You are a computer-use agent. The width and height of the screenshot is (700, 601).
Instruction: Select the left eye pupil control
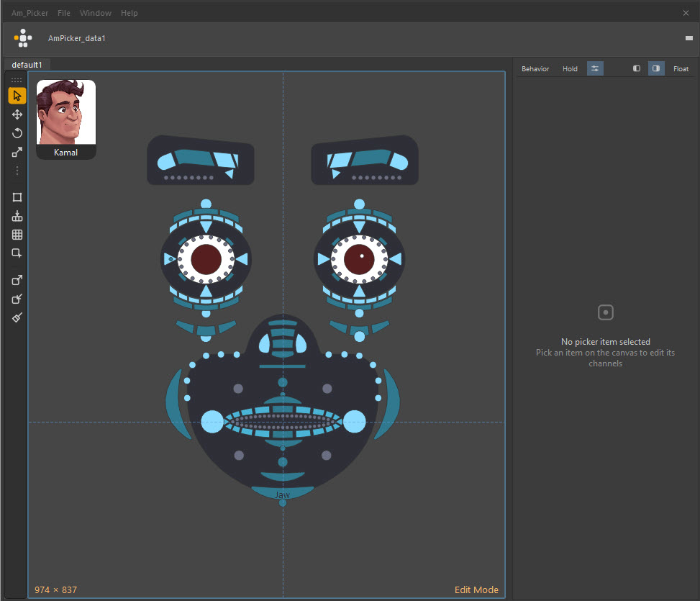pyautogui.click(x=206, y=259)
